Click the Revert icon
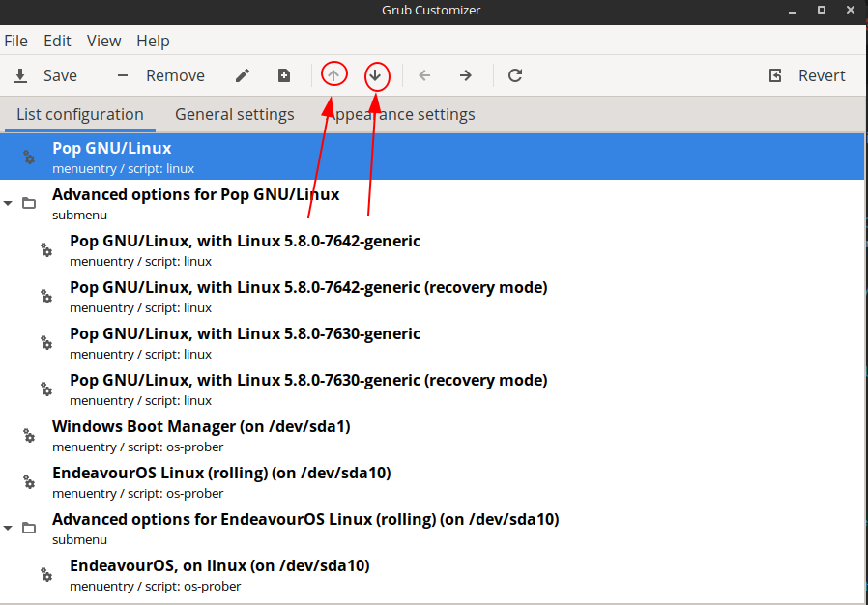The width and height of the screenshot is (868, 605). pyautogui.click(x=775, y=75)
